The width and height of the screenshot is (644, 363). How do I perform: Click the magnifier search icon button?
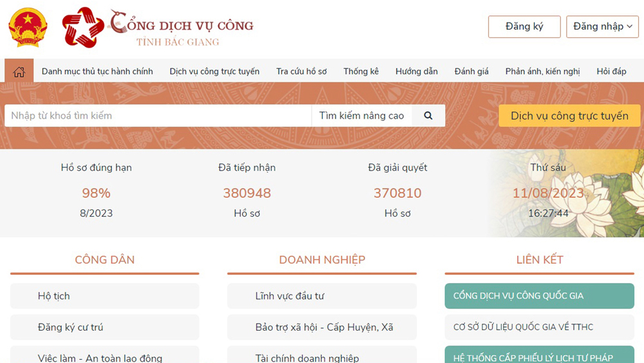[428, 115]
